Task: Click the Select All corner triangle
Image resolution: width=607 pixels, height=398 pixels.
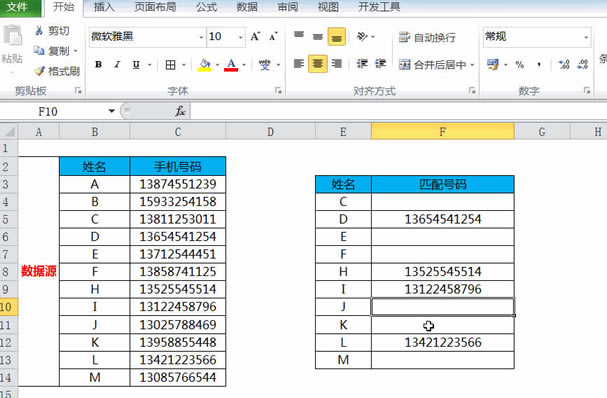Action: pyautogui.click(x=9, y=132)
